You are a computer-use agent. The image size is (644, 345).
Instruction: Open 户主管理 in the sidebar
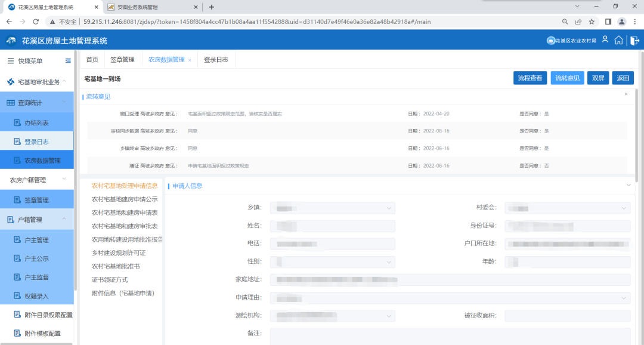coord(36,240)
